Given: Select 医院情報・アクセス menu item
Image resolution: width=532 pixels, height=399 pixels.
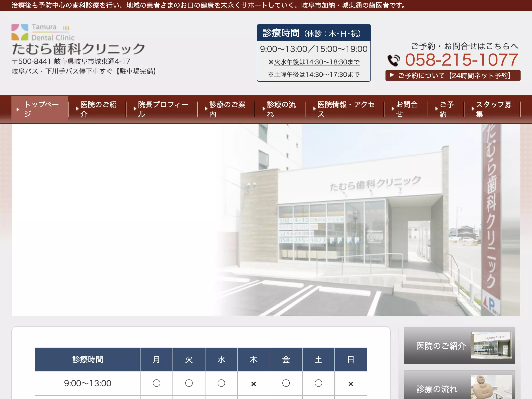Looking at the screenshot, I should pos(345,109).
